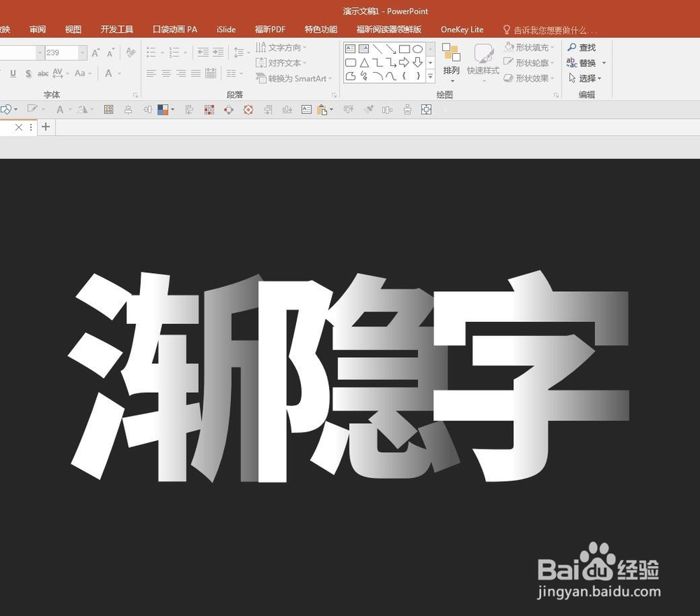Toggle strikethrough formatting
Screen dimensions: 700x616
point(43,73)
